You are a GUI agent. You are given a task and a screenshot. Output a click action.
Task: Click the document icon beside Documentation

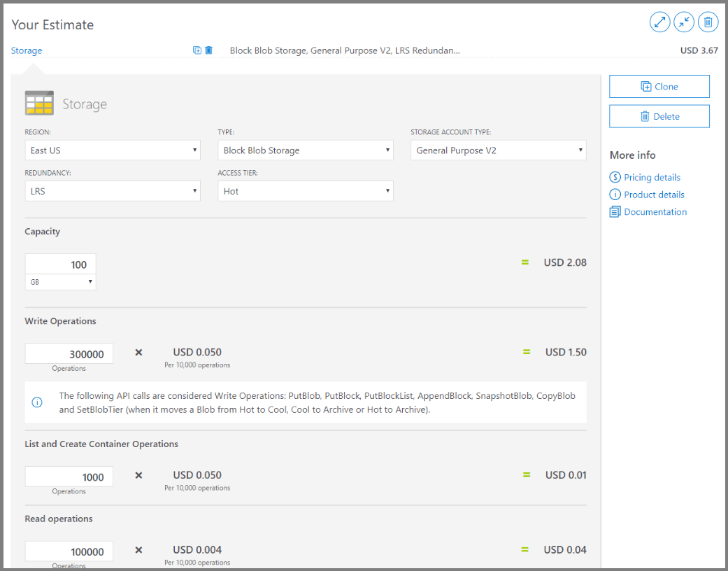pyautogui.click(x=615, y=212)
